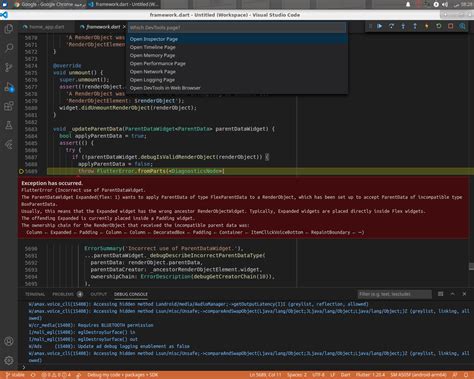Open the Extensions view
The image size is (474, 379).
(x=9, y=106)
